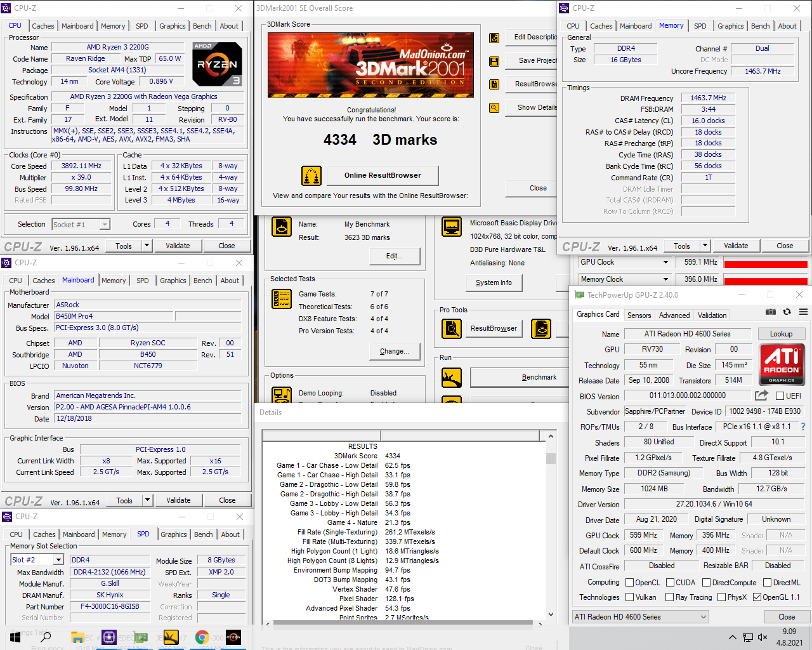812x650 pixels.
Task: Expand Tools arrow in CPU-Z Mainboard window
Action: tap(147, 500)
